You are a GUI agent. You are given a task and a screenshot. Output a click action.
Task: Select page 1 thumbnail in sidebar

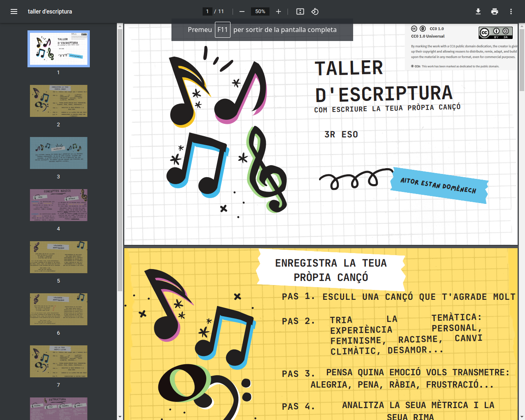pos(59,48)
